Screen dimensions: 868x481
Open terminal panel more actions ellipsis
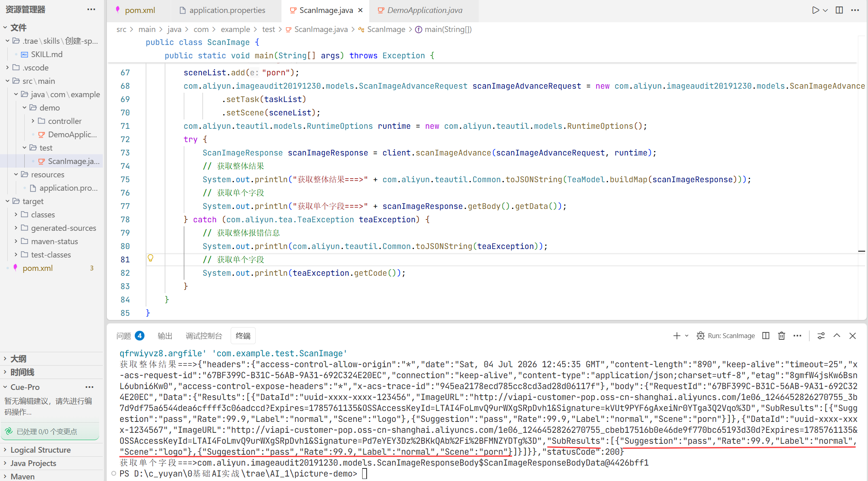pos(797,336)
